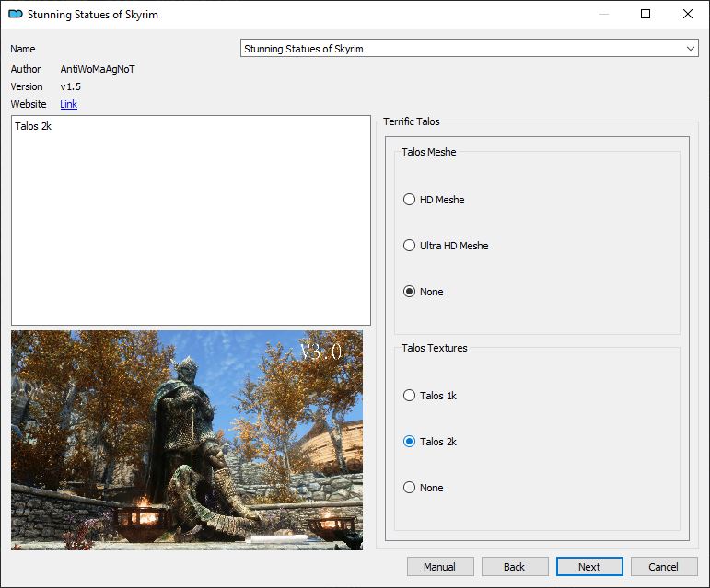The height and width of the screenshot is (588, 710).
Task: Click the Website label
Action: pos(29,104)
